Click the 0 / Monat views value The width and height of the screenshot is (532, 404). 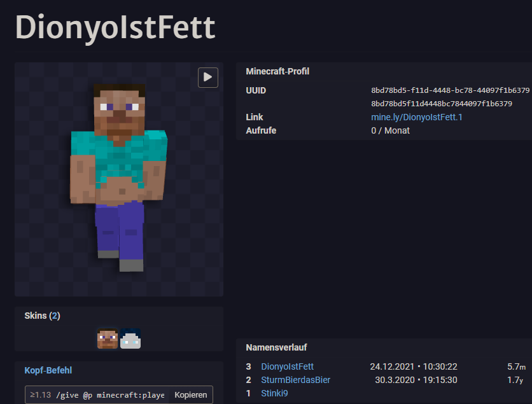[390, 130]
